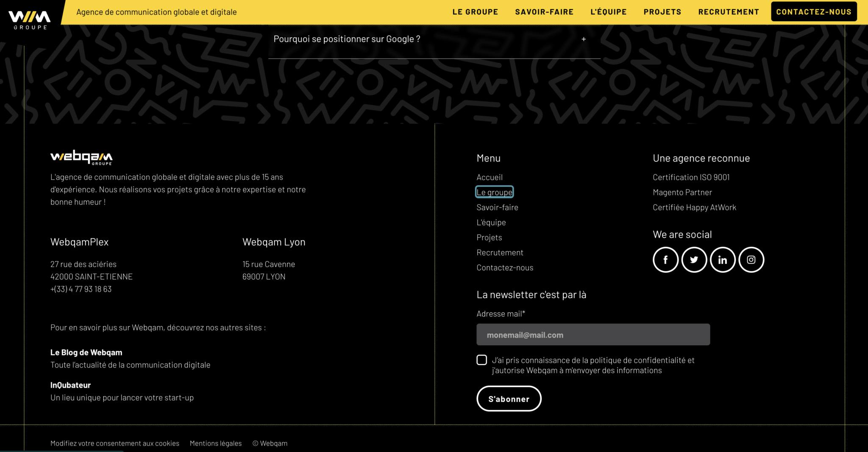Focus the Adresse mail input field
The width and height of the screenshot is (868, 452).
tap(593, 335)
